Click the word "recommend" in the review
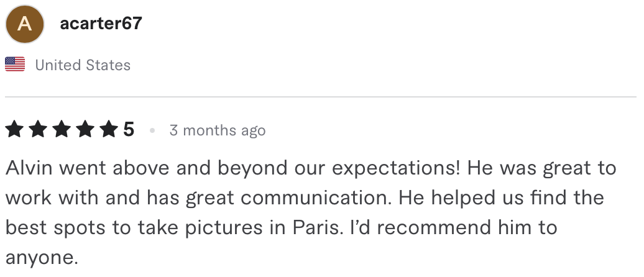644x277 pixels. [434, 227]
